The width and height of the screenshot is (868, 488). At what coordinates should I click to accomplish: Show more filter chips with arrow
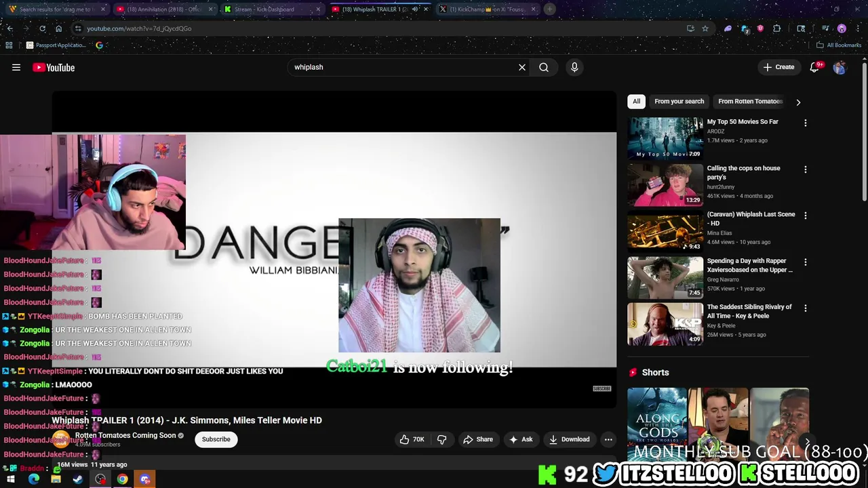click(x=798, y=102)
